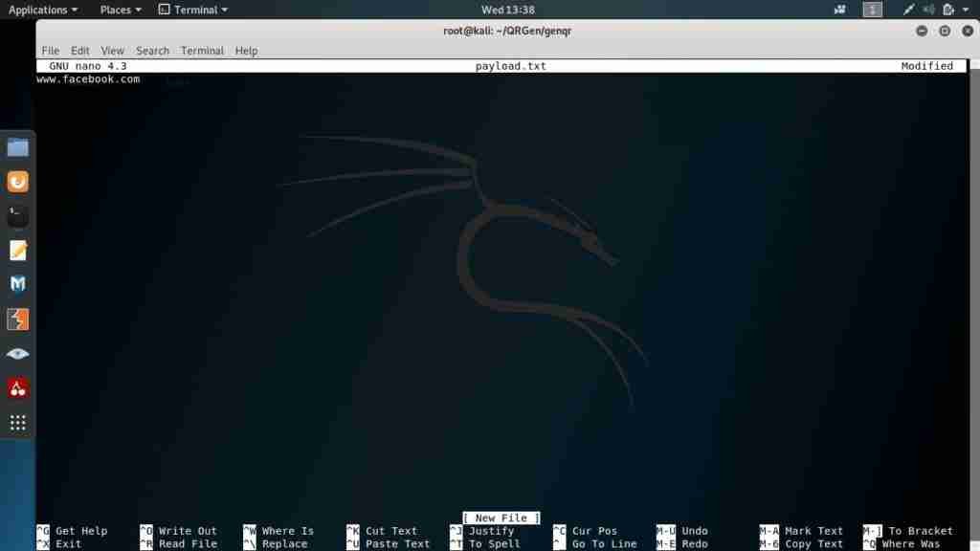The image size is (980, 551).
Task: Show all applications grid icon
Action: (17, 423)
